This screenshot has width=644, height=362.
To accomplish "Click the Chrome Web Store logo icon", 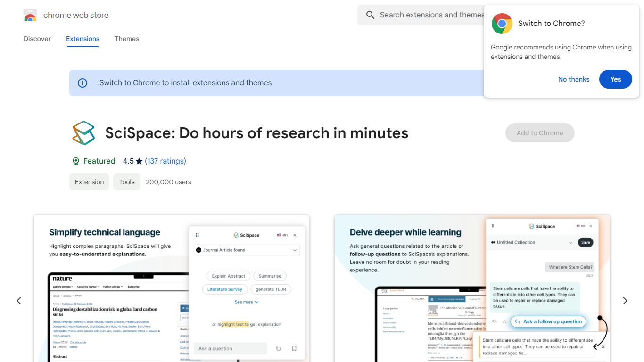I will [30, 16].
